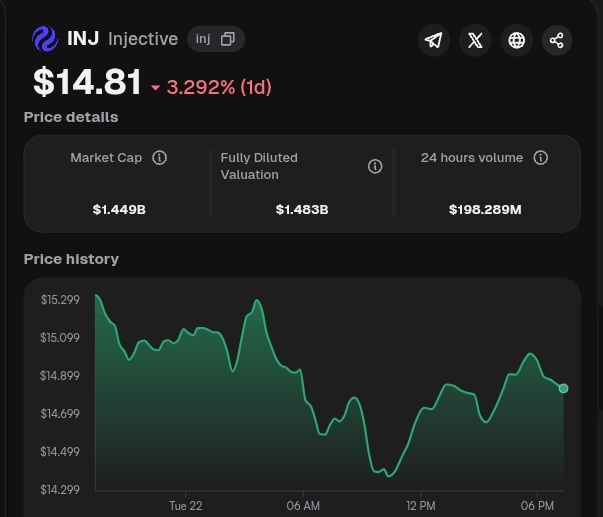
Task: Click the Price history heading
Action: coord(71,259)
